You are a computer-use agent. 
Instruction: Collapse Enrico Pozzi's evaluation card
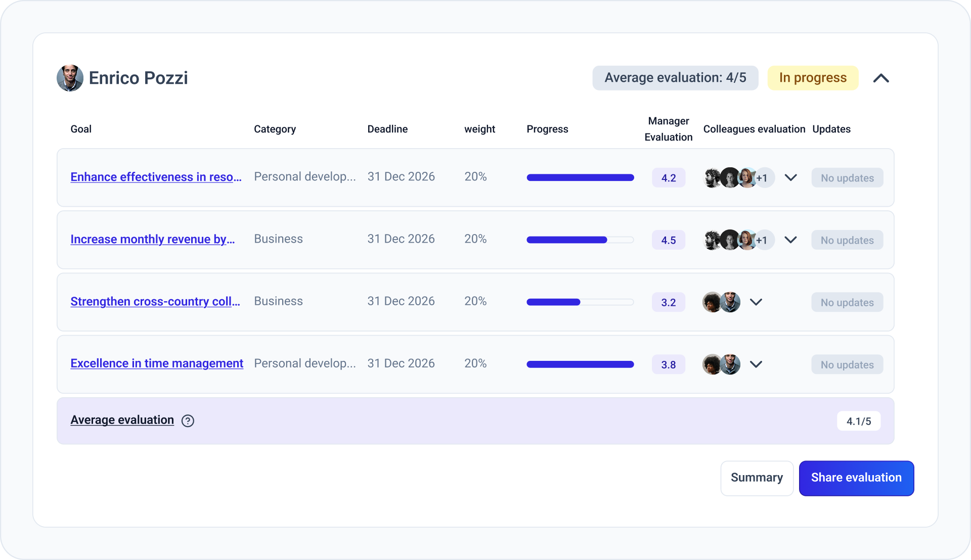coord(881,78)
